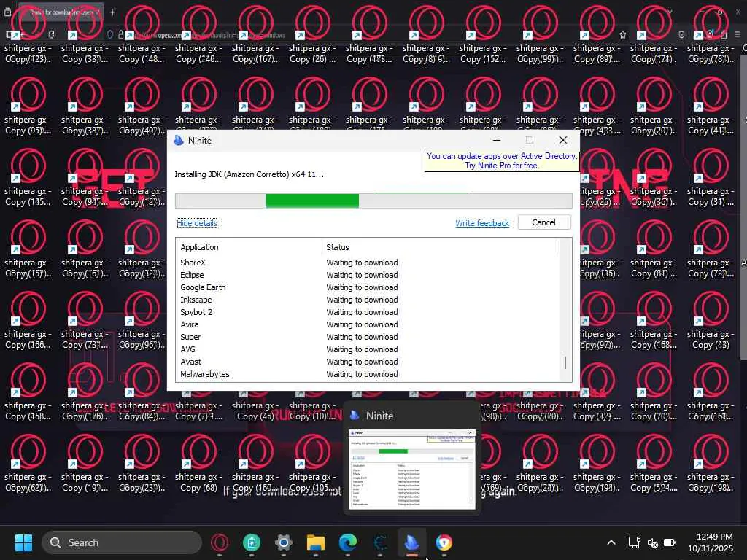Select shitpera gx - Copy (62) shortcut
Screen dimensions: 747x560
pyautogui.click(x=28, y=463)
